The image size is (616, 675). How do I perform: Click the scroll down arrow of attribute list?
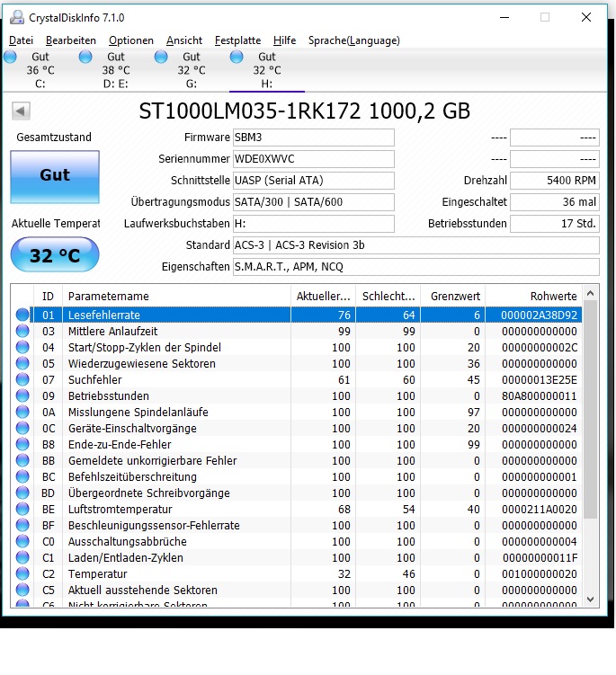click(591, 599)
